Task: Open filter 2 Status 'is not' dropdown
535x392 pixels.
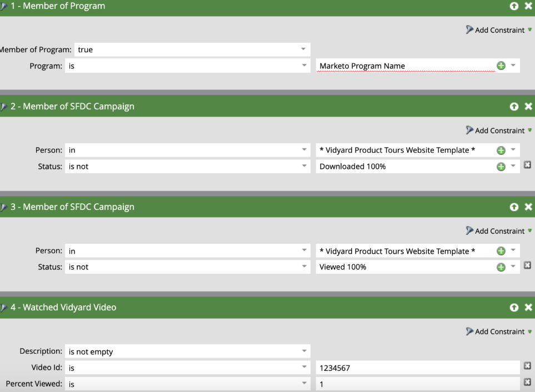Action: click(x=304, y=165)
